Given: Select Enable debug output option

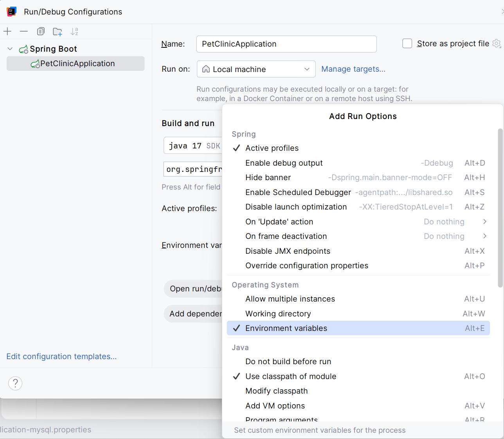Looking at the screenshot, I should tap(358, 163).
